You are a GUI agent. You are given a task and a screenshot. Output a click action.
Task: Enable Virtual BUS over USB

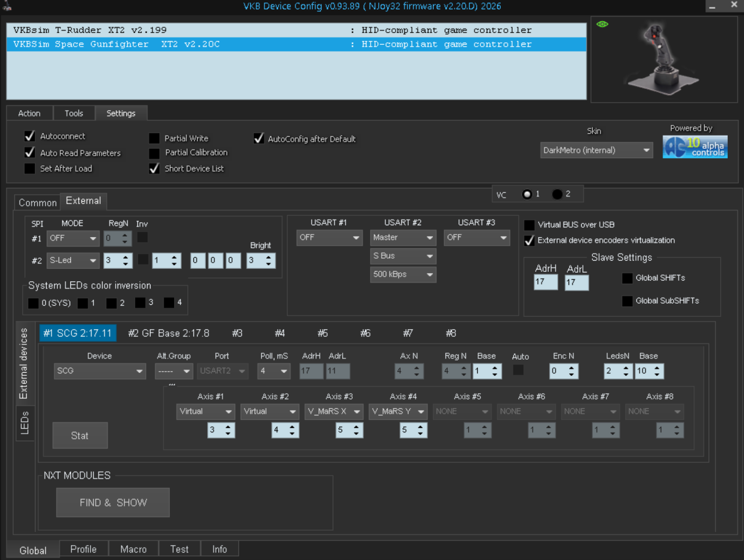coord(529,225)
